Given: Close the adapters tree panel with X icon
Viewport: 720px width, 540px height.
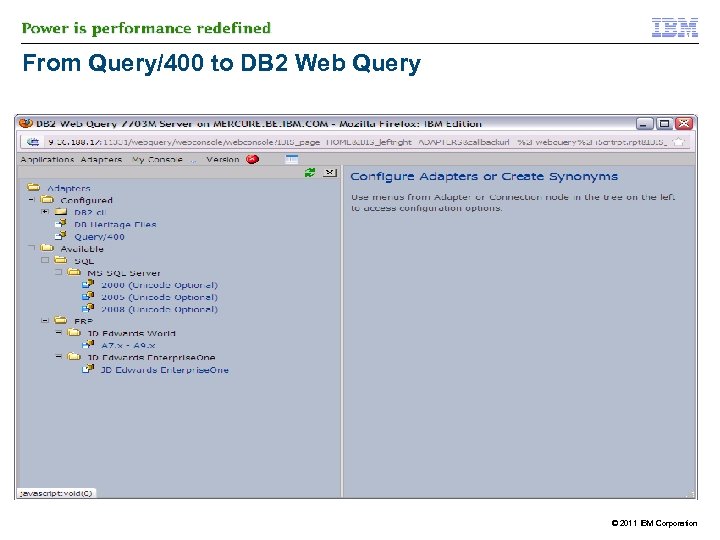Looking at the screenshot, I should pos(330,173).
